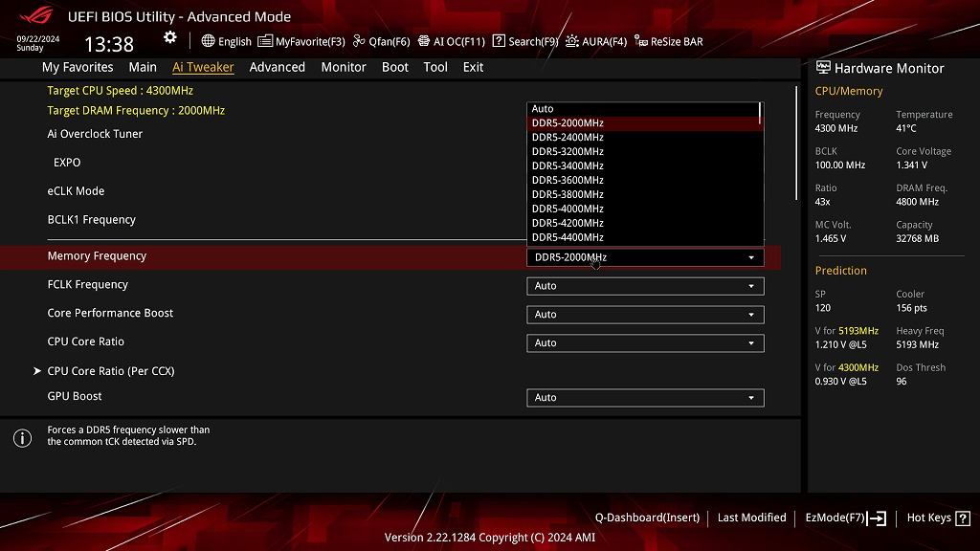Click the Prediction section heading

pyautogui.click(x=840, y=271)
